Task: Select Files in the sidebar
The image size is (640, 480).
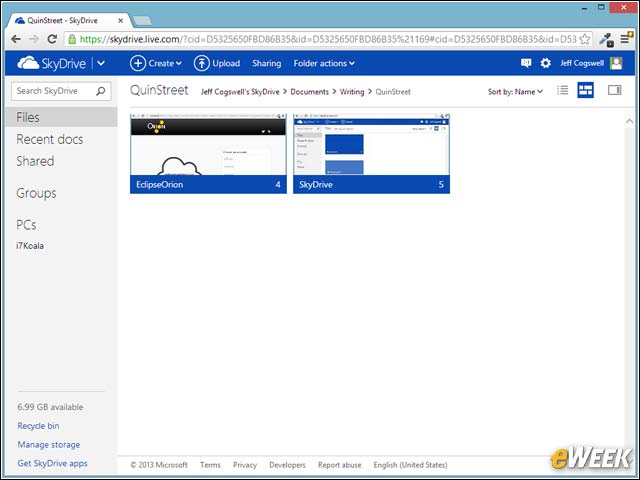Action: pos(61,117)
